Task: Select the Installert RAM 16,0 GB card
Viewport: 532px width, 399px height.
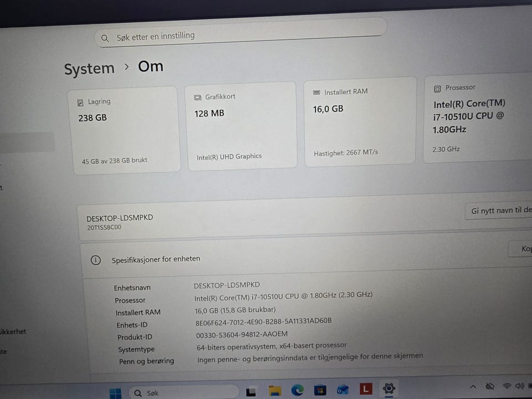Action: tap(360, 122)
